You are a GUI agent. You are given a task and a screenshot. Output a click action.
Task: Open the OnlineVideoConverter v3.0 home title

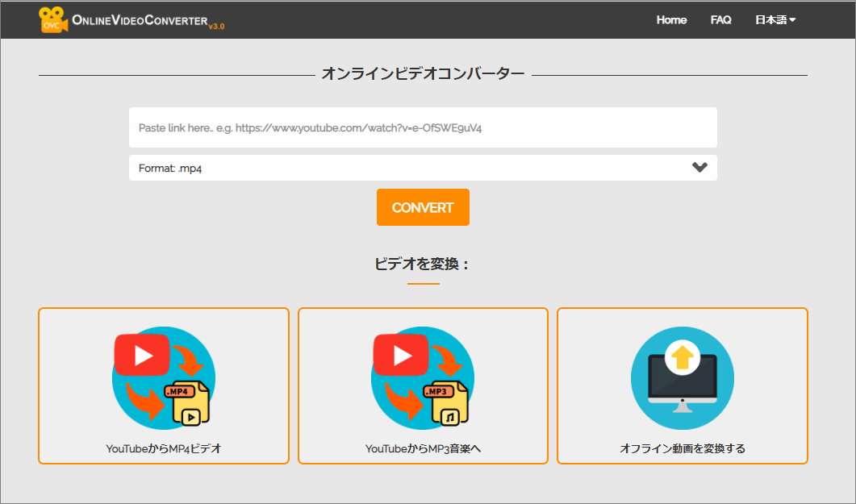(148, 21)
